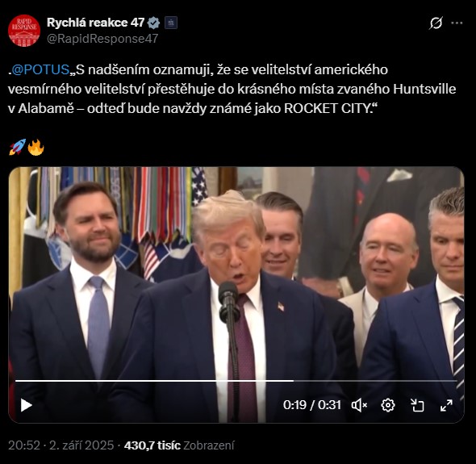The image size is (476, 464).
Task: Click the tweet text about Huntsville
Action: coord(232,89)
